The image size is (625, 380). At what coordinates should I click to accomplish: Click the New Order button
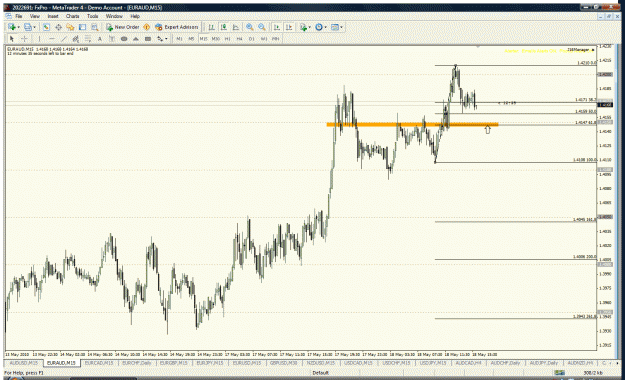[122, 27]
